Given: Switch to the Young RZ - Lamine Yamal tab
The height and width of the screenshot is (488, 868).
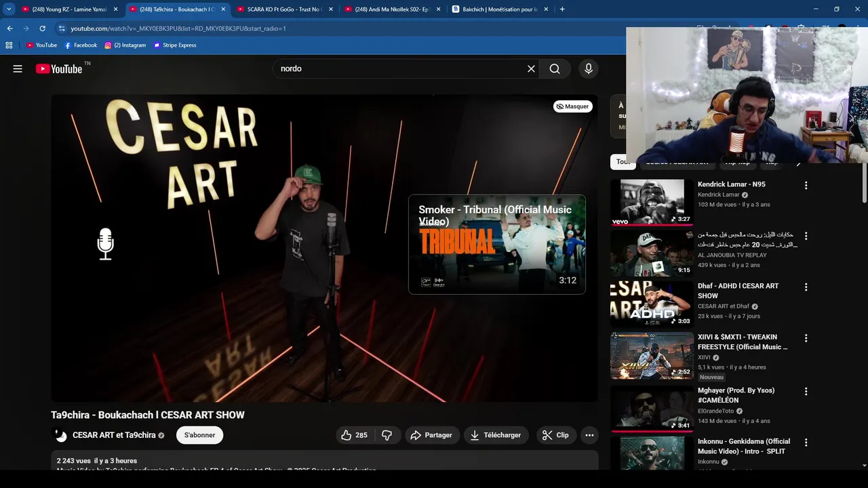Looking at the screenshot, I should [69, 9].
